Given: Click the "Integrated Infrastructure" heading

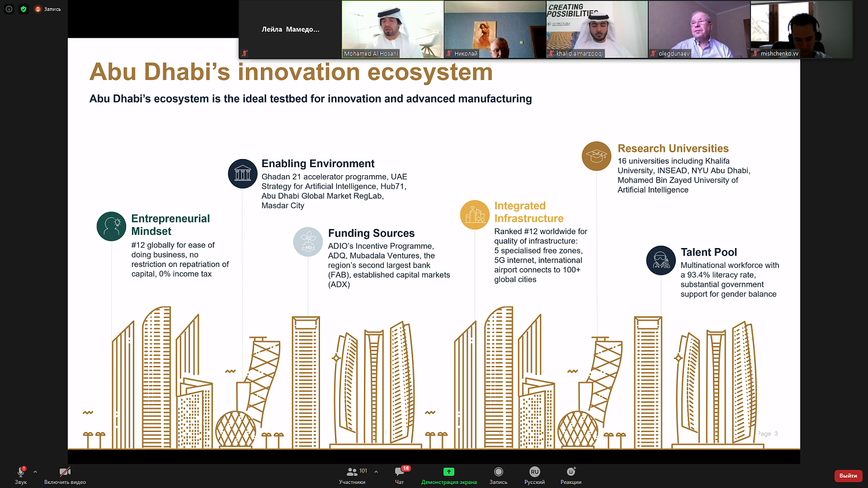Looking at the screenshot, I should [529, 212].
